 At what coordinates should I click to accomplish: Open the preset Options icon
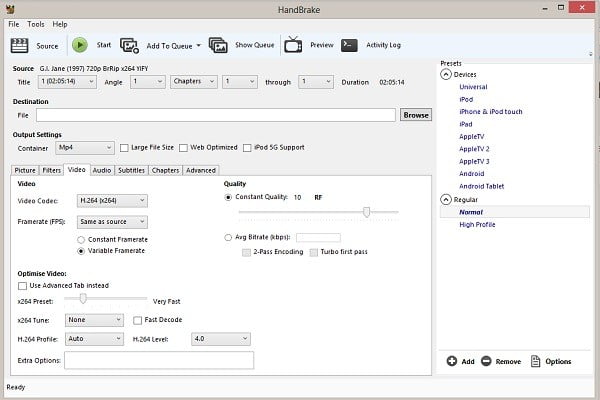point(535,361)
